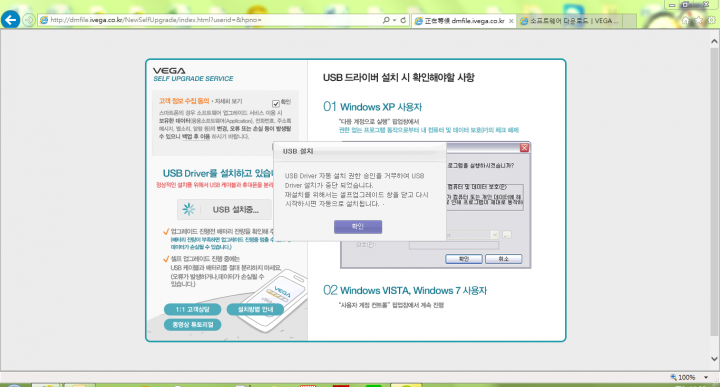This screenshot has height=387, width=720.
Task: Click 취소 in the Windows XP example dialog
Action: pos(504,259)
